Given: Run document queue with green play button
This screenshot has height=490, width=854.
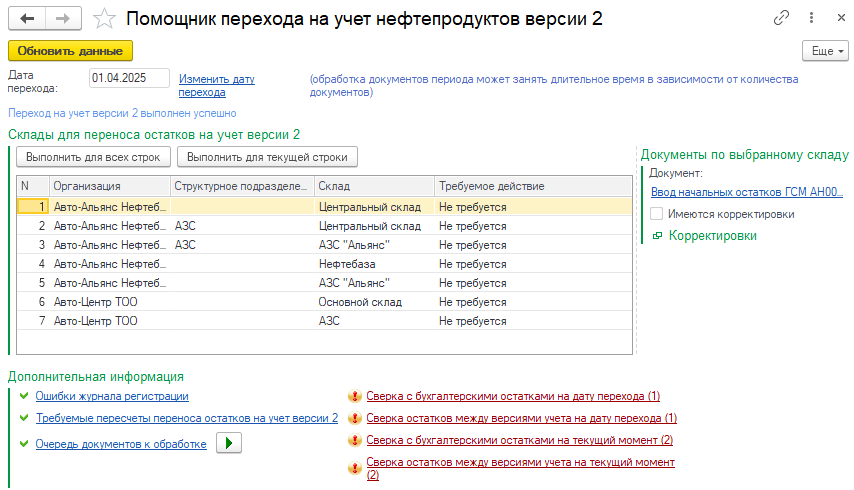Looking at the screenshot, I should [229, 444].
